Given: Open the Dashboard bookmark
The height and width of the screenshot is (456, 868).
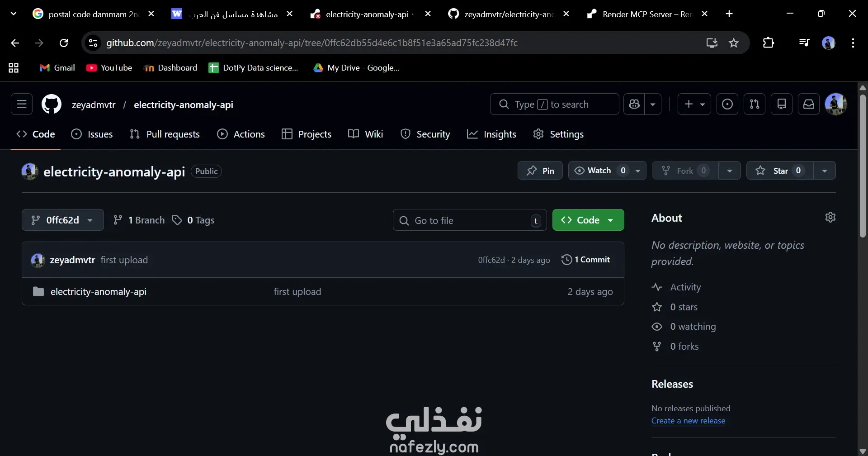Looking at the screenshot, I should point(170,68).
